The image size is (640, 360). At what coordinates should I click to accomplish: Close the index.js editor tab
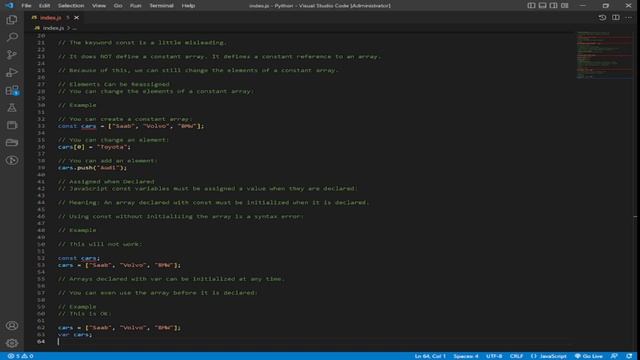click(x=76, y=18)
